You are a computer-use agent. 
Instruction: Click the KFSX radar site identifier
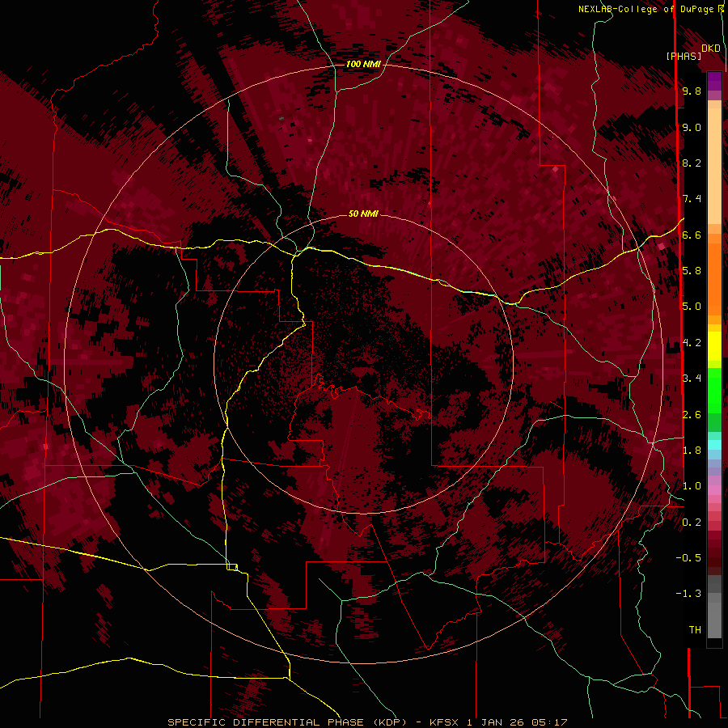pos(445,722)
